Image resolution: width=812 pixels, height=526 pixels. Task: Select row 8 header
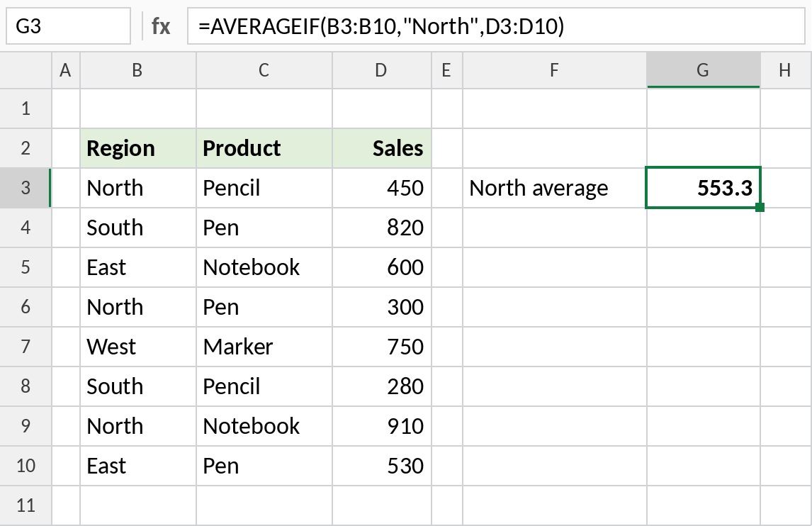pyautogui.click(x=26, y=386)
